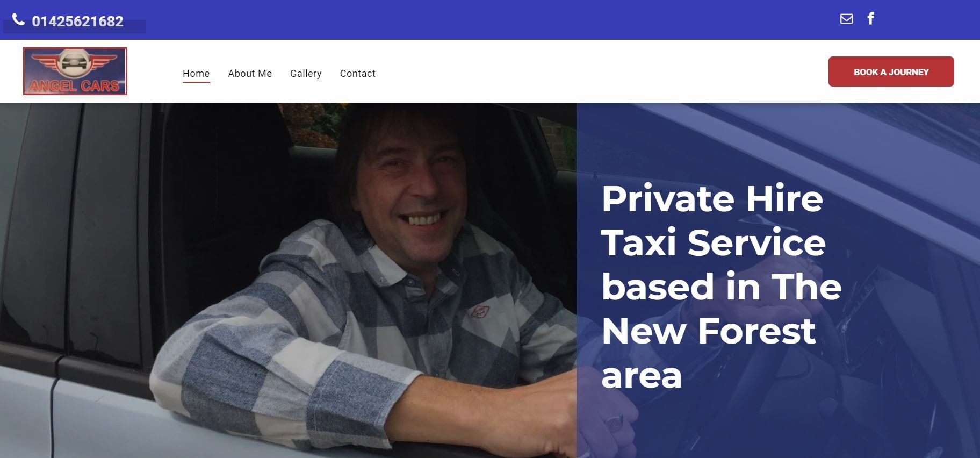Open the Contact page
980x458 pixels.
pos(358,74)
